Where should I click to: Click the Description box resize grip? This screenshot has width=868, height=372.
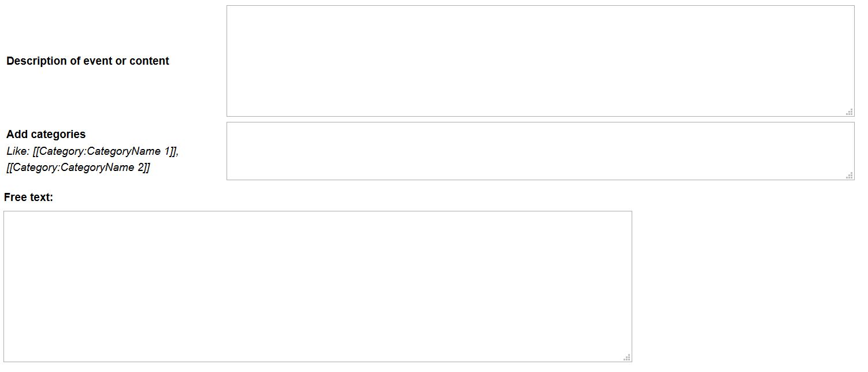[x=850, y=112]
